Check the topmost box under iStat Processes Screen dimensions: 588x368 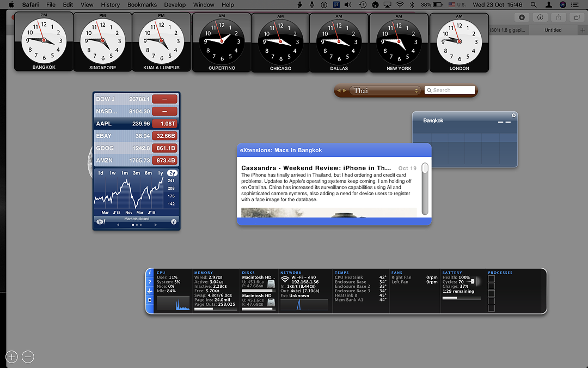[x=492, y=279]
